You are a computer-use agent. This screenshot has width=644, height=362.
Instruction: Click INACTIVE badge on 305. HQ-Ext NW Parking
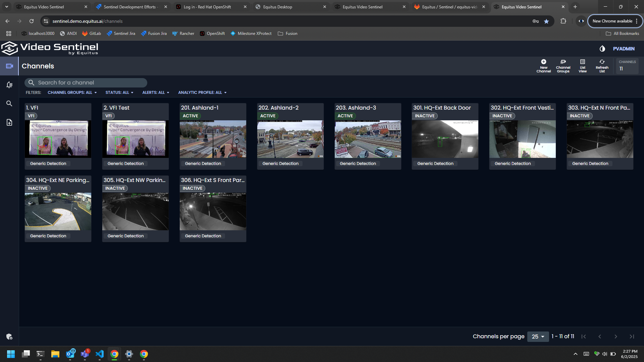(x=115, y=188)
